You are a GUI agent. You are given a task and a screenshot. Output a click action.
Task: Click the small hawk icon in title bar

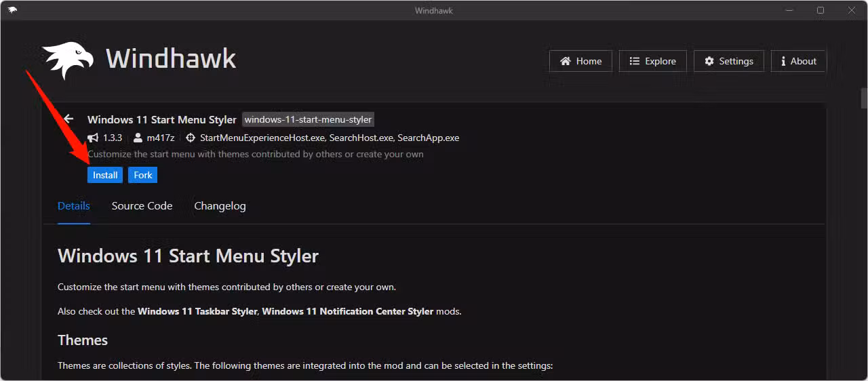coord(12,10)
